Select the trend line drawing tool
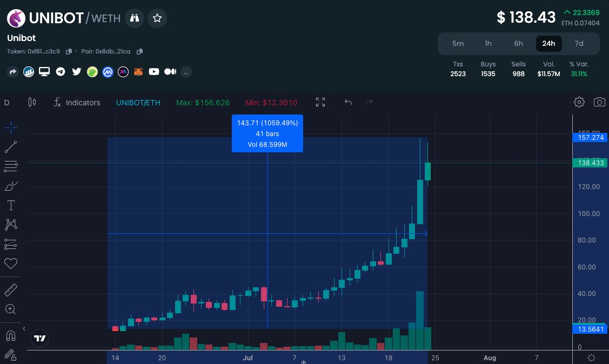 coord(11,147)
